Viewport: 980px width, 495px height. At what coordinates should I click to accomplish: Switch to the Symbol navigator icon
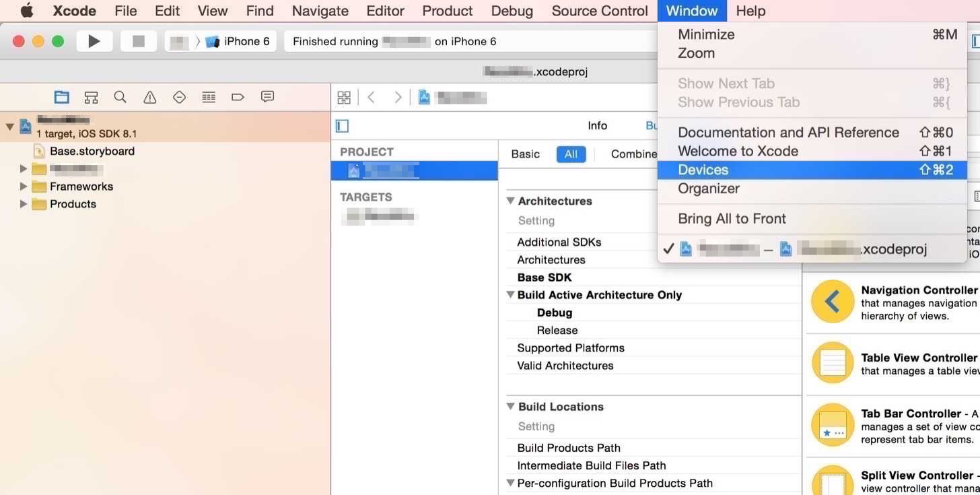[91, 97]
